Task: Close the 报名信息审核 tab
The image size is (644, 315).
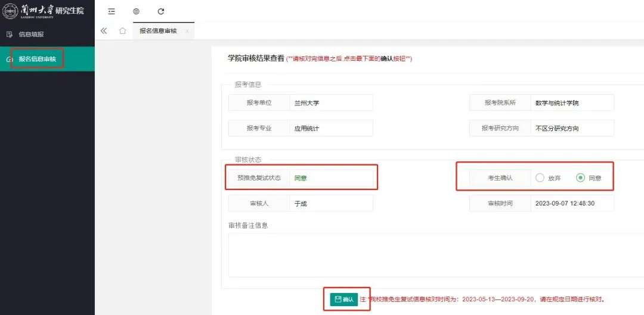Action: (x=187, y=31)
